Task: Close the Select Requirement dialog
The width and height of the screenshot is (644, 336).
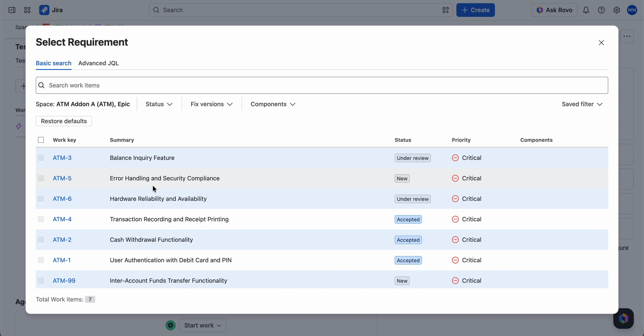Action: (601, 42)
